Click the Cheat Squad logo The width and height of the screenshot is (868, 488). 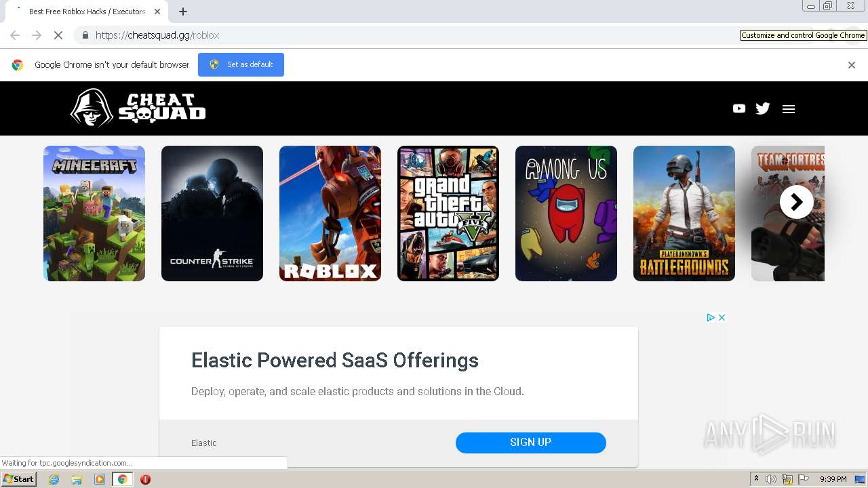click(138, 108)
